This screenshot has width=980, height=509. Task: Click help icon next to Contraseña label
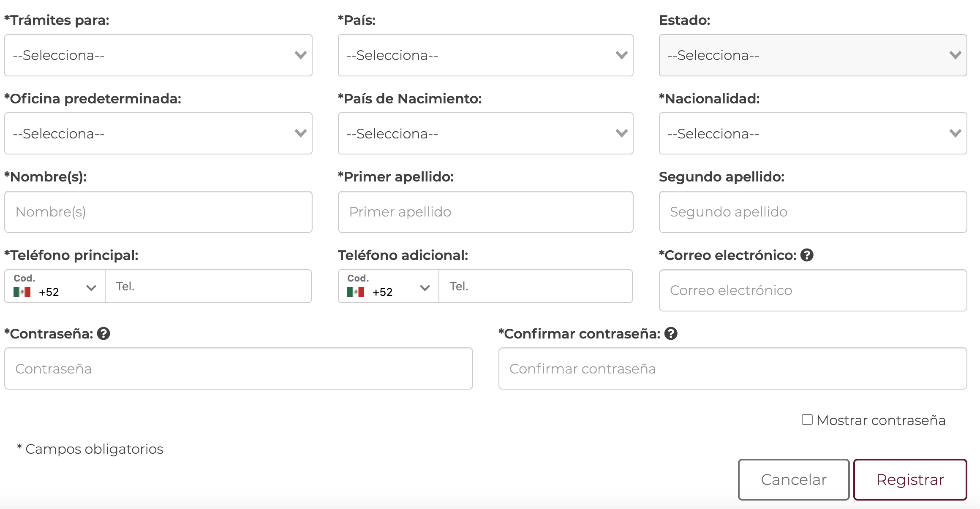[103, 334]
